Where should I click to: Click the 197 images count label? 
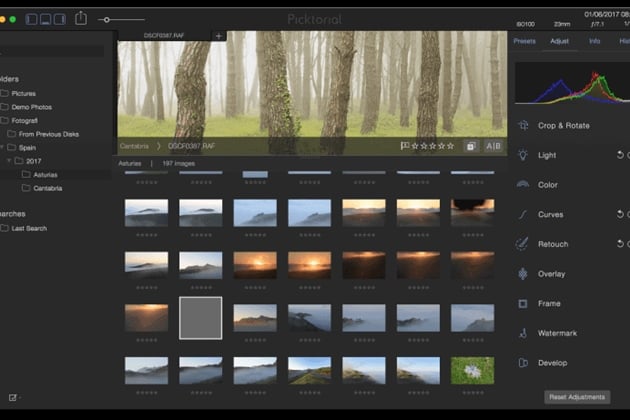179,164
